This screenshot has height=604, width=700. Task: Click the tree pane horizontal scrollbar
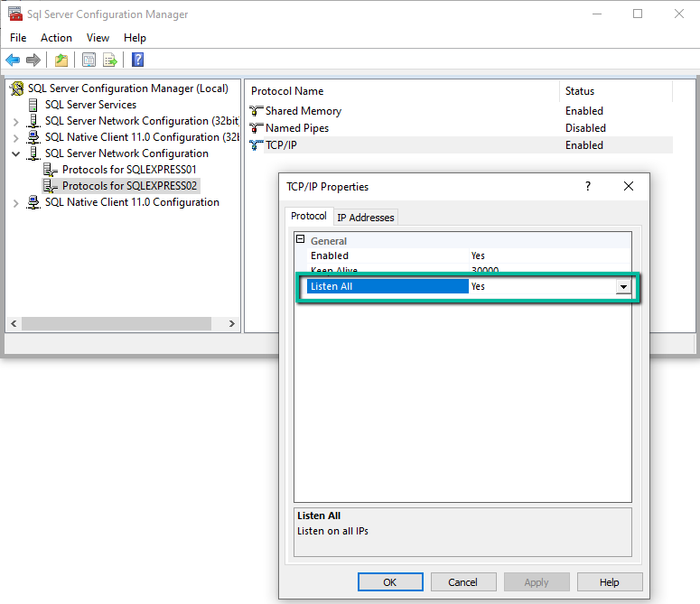pos(116,323)
